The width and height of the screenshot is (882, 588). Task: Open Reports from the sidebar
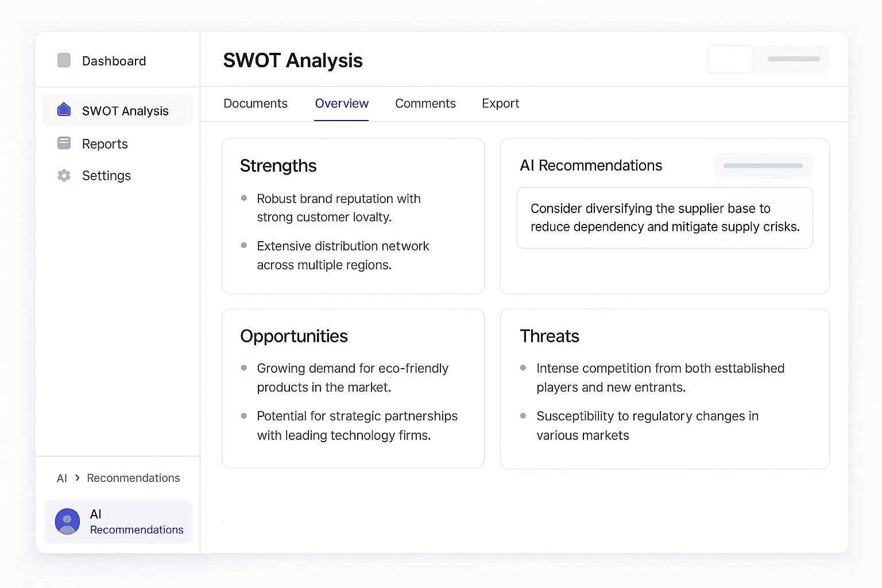pyautogui.click(x=105, y=144)
